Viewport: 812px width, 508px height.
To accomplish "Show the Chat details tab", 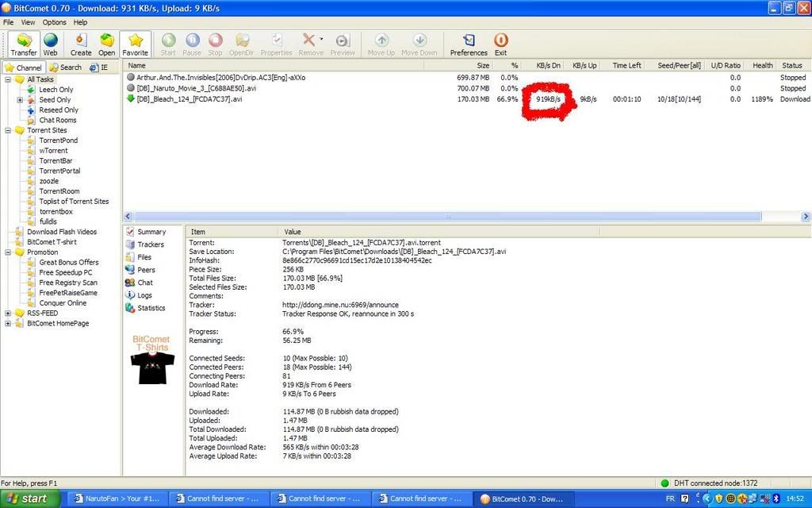I will click(x=139, y=283).
